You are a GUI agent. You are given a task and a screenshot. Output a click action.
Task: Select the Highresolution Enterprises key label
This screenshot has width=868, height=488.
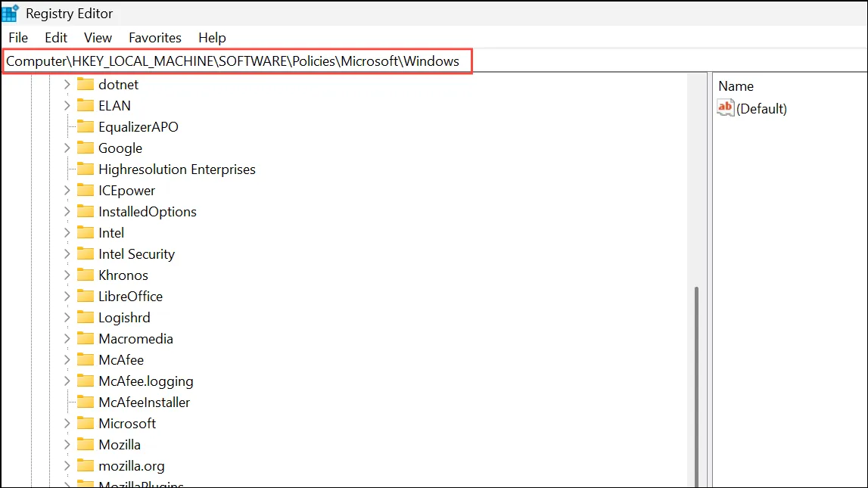(x=177, y=169)
